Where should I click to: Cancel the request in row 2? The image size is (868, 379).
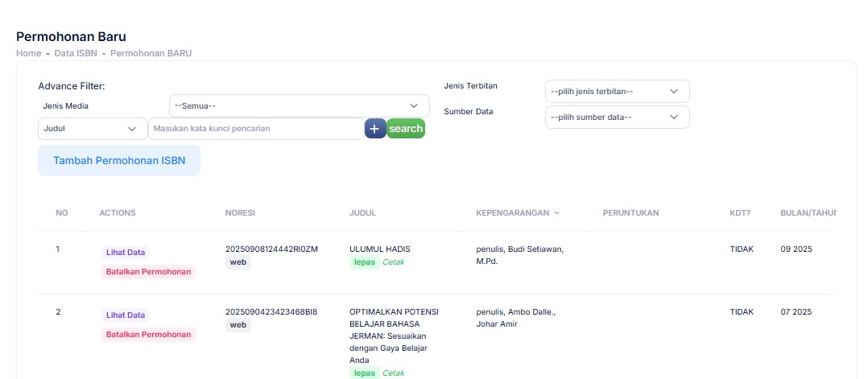click(148, 335)
